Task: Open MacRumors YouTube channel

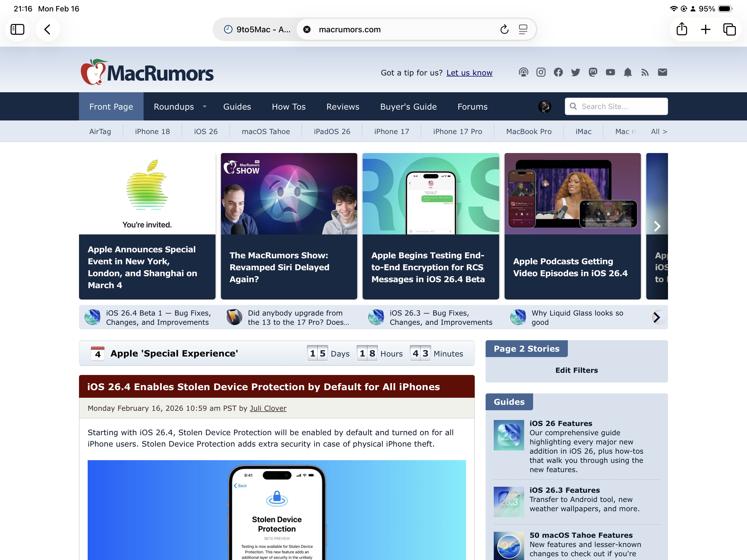Action: tap(610, 72)
